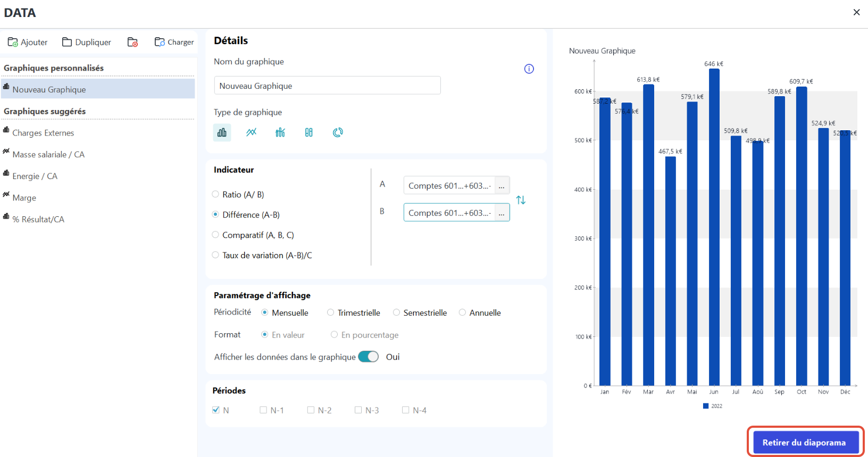Viewport: 868px width, 457px height.
Task: Open account selector for indicator A
Action: tap(502, 185)
